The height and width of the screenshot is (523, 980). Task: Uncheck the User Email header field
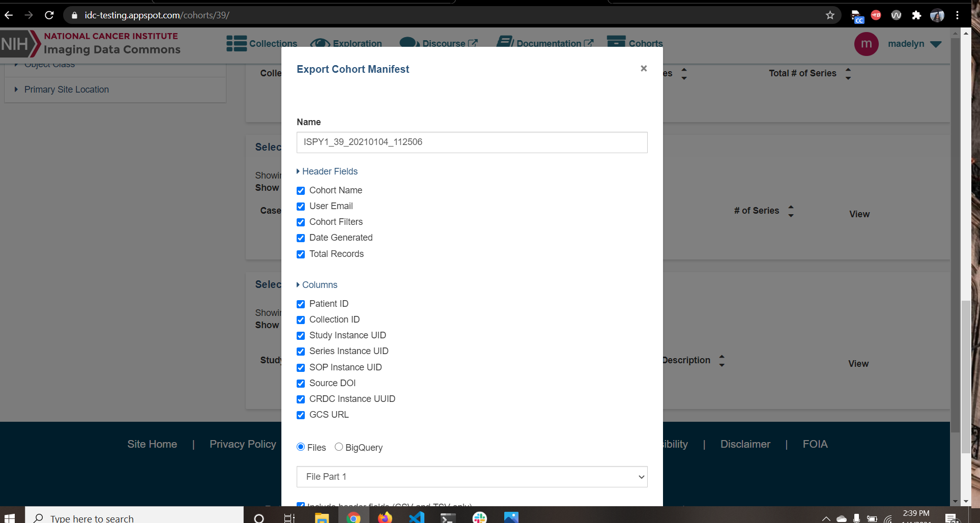(301, 207)
